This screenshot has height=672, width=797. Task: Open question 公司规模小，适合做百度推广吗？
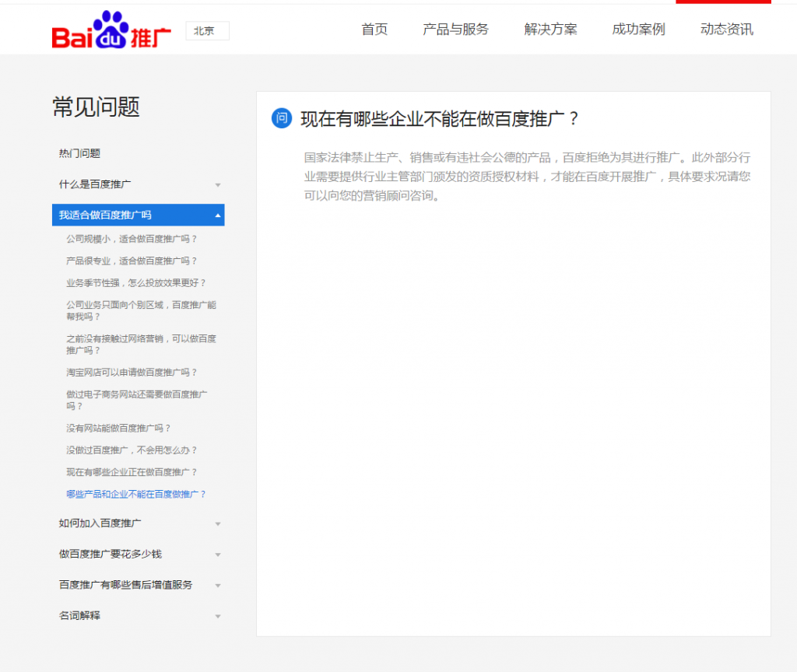132,239
